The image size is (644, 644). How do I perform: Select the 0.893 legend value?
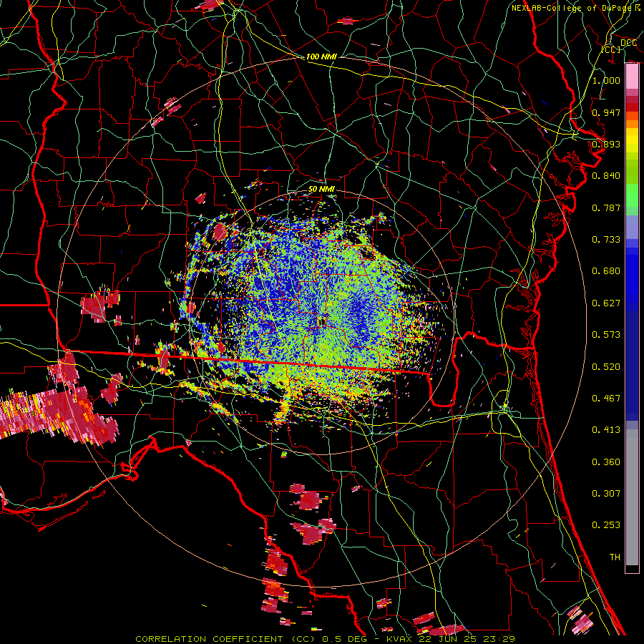pyautogui.click(x=606, y=144)
